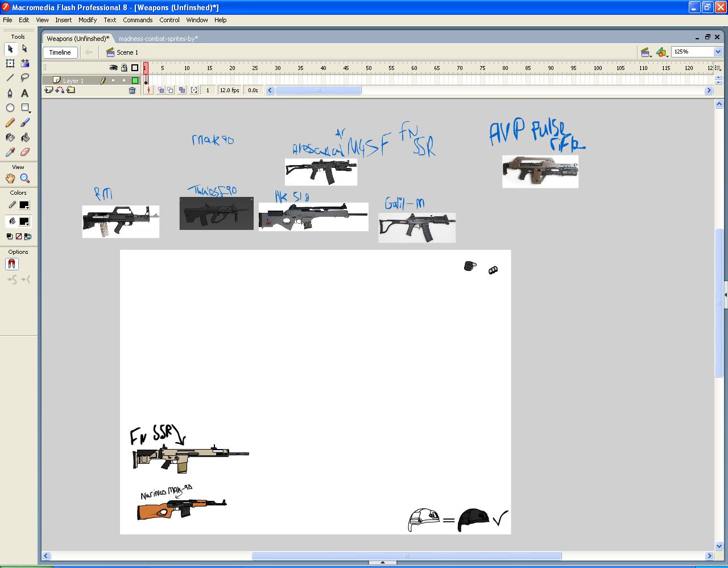Open the Commands menu
This screenshot has width=728, height=568.
pos(138,20)
